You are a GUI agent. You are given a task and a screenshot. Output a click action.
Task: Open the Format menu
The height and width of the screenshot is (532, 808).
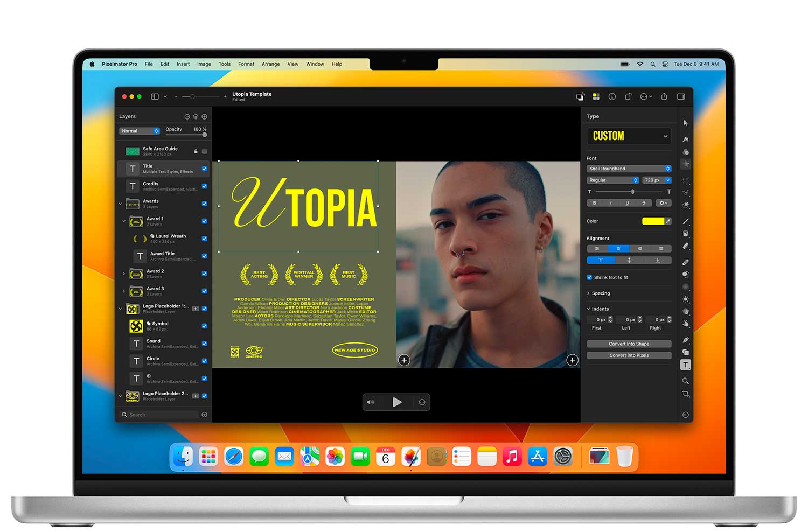coord(246,64)
